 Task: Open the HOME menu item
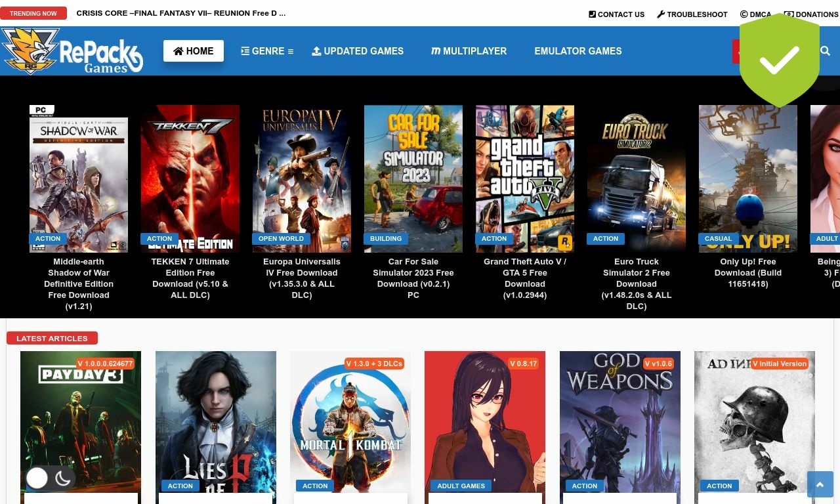pos(194,51)
